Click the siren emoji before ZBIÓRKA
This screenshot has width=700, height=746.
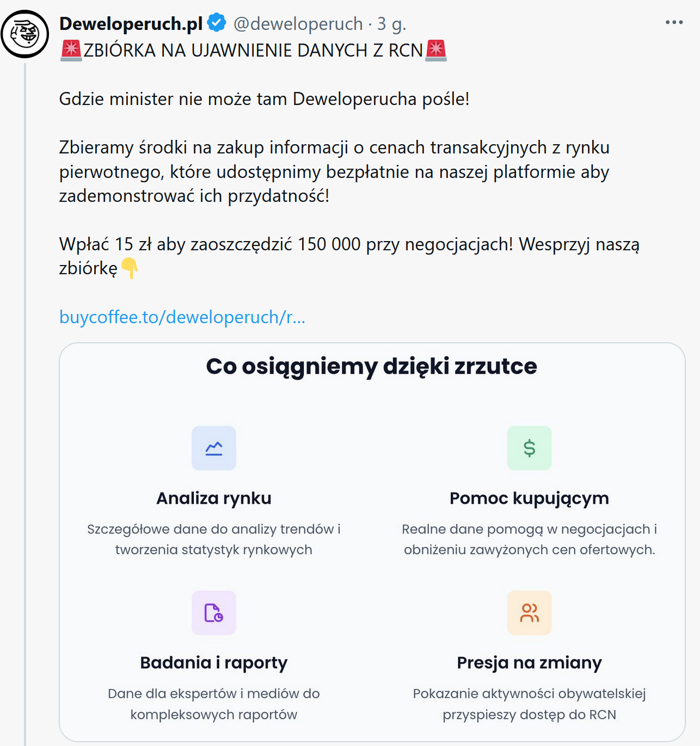71,50
